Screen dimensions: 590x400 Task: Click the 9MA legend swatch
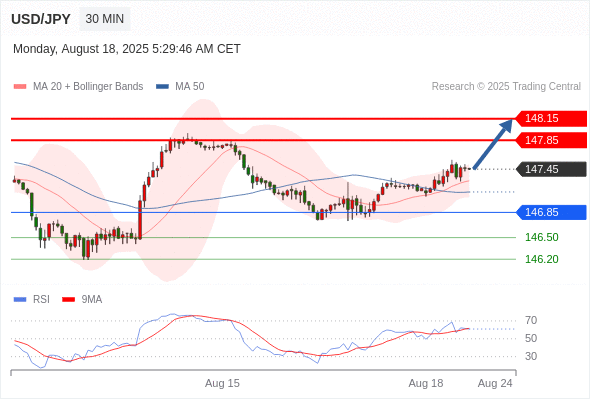pyautogui.click(x=68, y=300)
